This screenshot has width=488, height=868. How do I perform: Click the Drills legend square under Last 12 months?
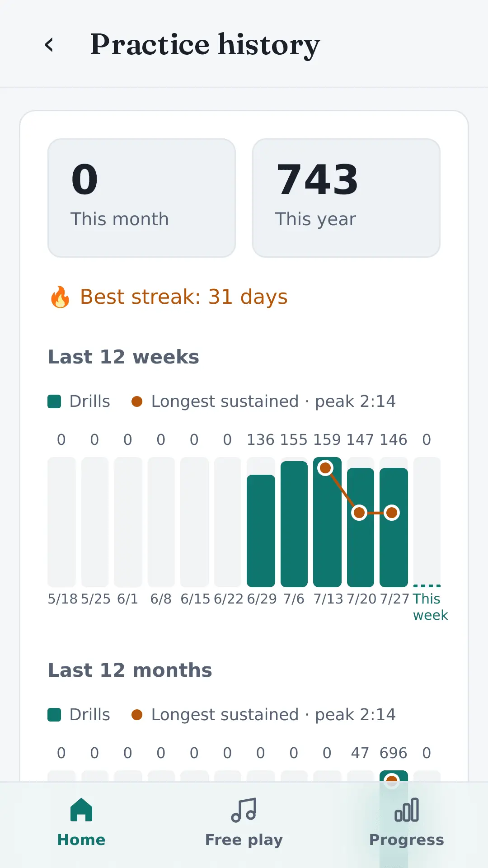point(54,715)
